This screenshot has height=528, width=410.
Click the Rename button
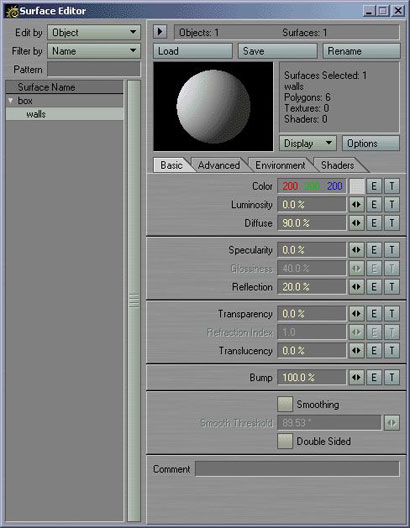point(362,51)
